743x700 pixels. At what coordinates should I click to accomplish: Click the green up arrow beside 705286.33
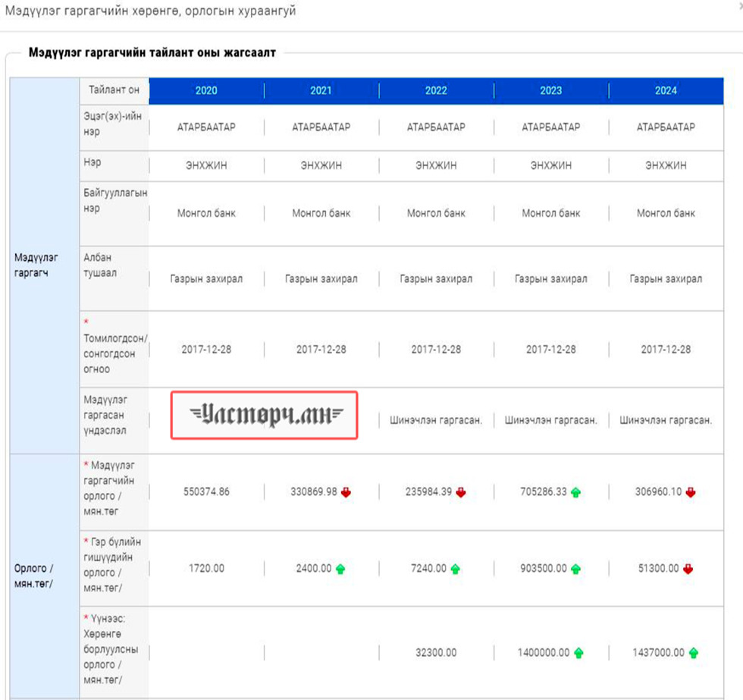tap(576, 492)
